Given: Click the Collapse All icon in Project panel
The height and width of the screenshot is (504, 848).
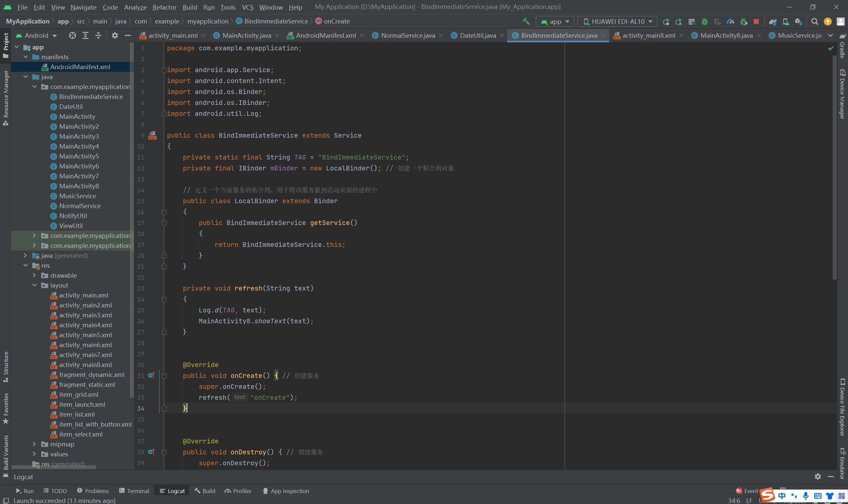Looking at the screenshot, I should (98, 35).
